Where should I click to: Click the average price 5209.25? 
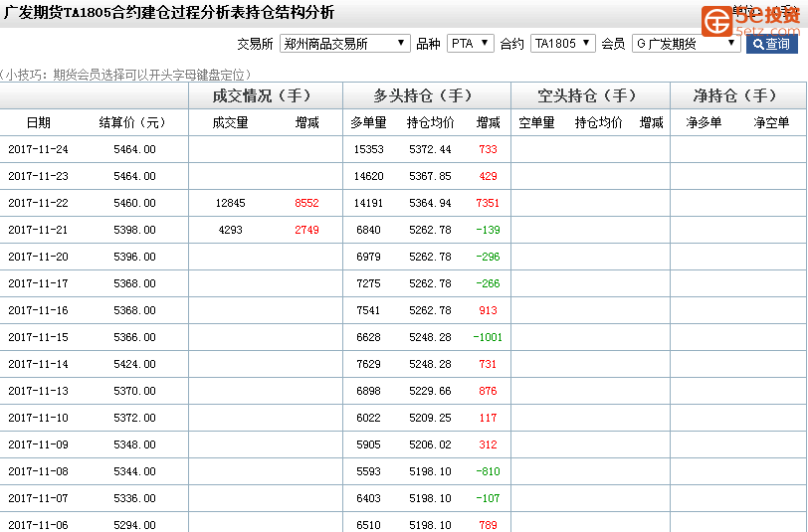[430, 418]
